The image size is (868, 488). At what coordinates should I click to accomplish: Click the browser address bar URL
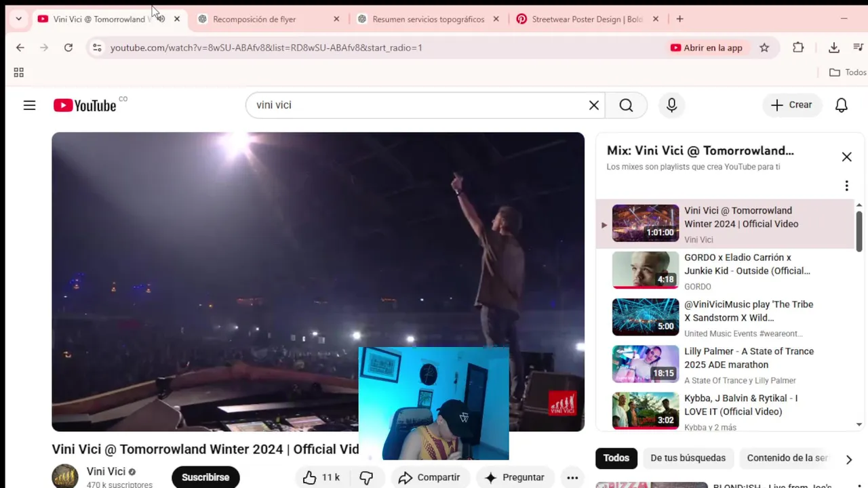pyautogui.click(x=266, y=47)
